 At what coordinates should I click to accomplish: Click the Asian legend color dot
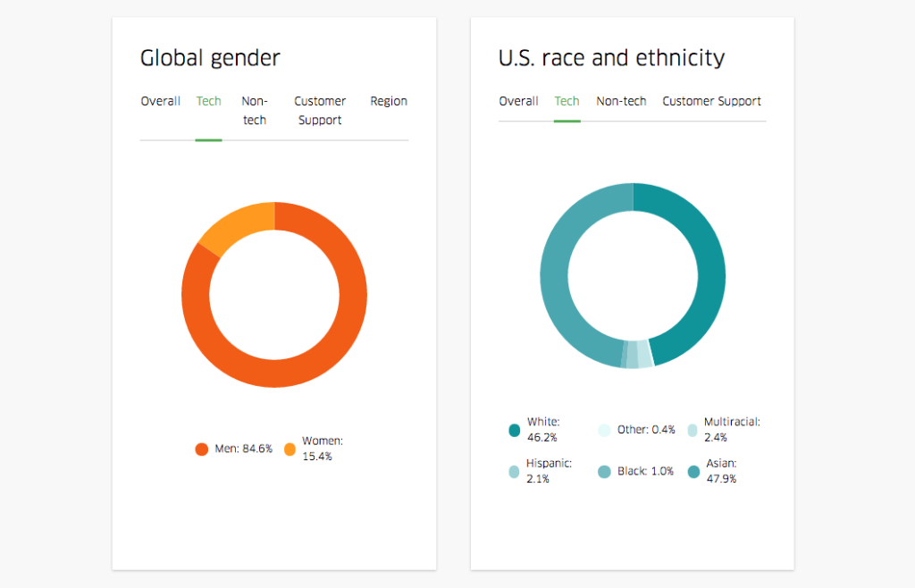[x=693, y=472]
